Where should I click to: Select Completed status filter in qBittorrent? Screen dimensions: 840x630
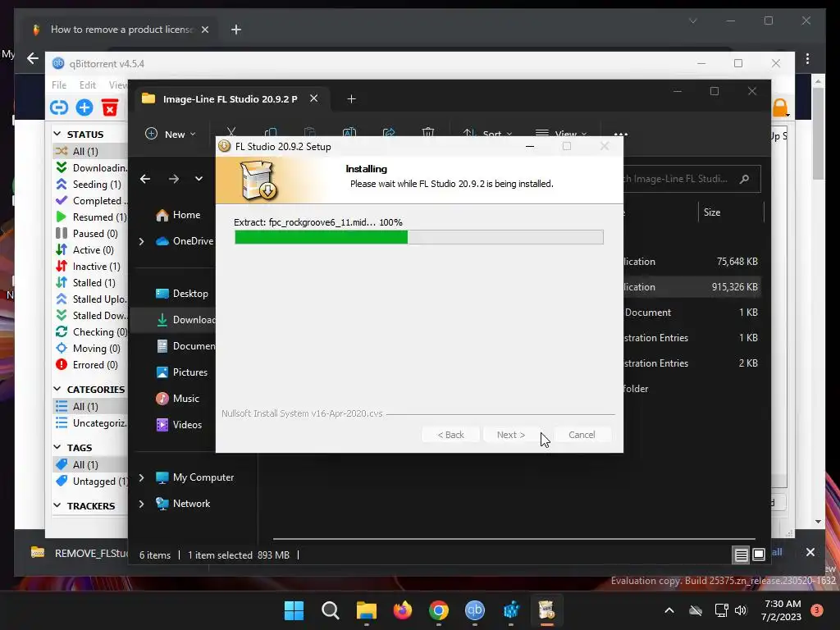pyautogui.click(x=91, y=201)
